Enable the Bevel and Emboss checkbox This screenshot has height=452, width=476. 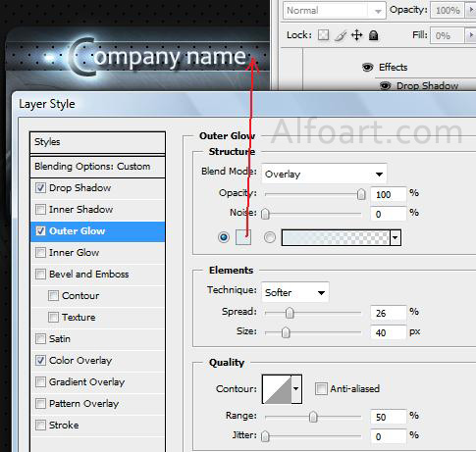coord(40,275)
